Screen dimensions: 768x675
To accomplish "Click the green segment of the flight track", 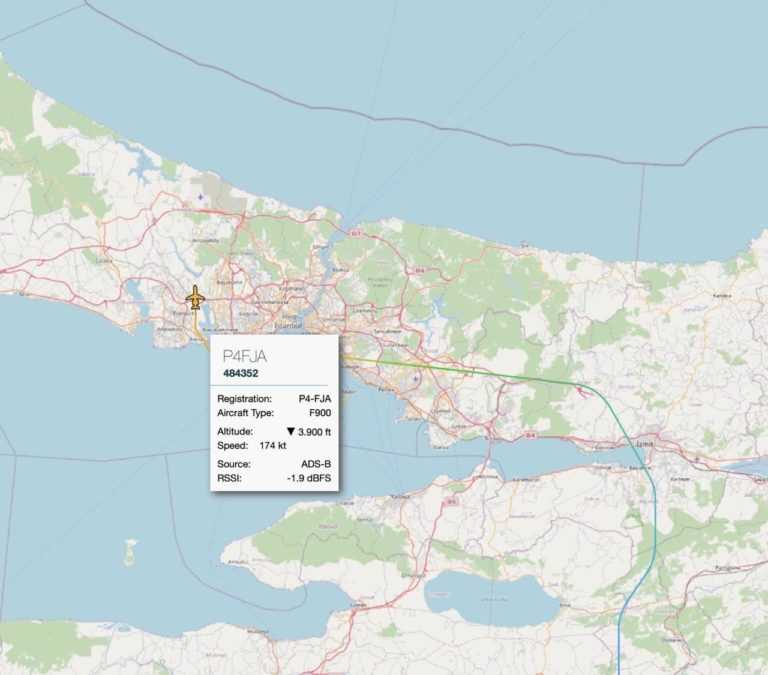I will click(470, 371).
